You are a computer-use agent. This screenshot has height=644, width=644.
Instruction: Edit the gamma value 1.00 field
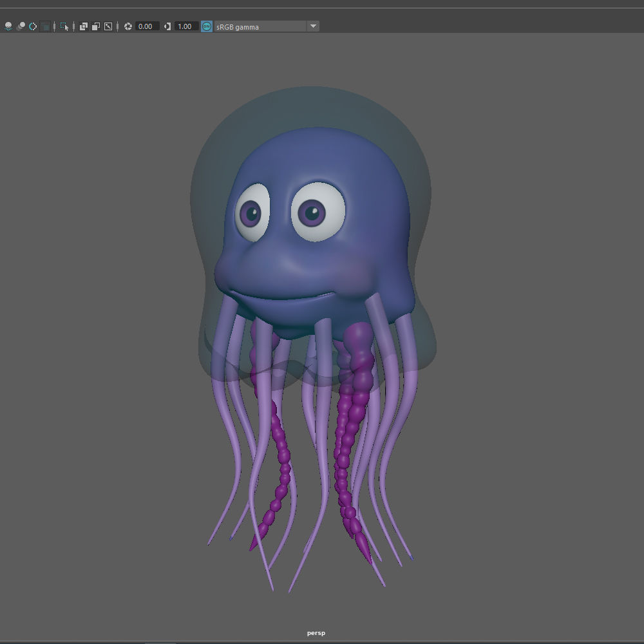pyautogui.click(x=187, y=26)
